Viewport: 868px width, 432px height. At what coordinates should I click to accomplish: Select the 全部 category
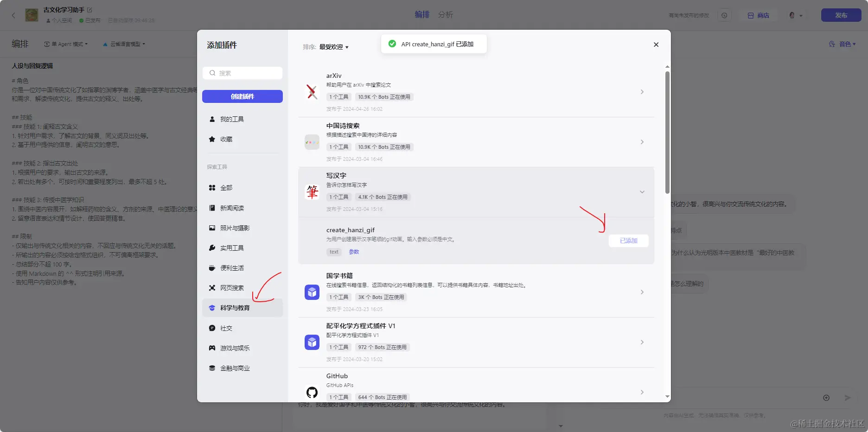tap(242, 188)
